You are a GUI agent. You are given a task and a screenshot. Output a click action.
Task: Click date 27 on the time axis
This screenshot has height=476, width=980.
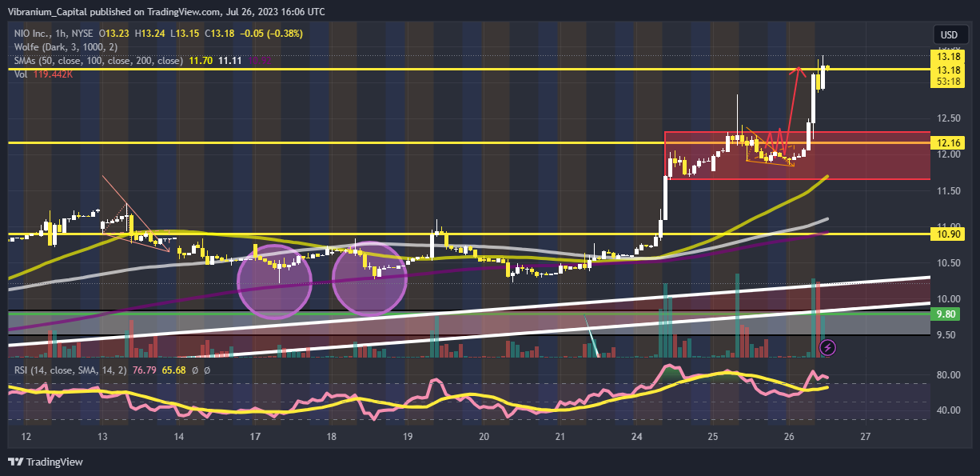click(866, 437)
